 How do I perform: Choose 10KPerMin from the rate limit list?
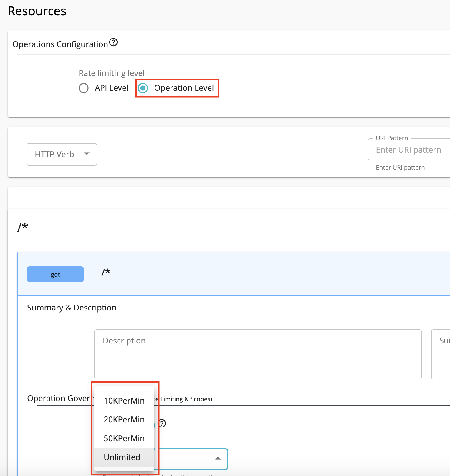click(124, 401)
